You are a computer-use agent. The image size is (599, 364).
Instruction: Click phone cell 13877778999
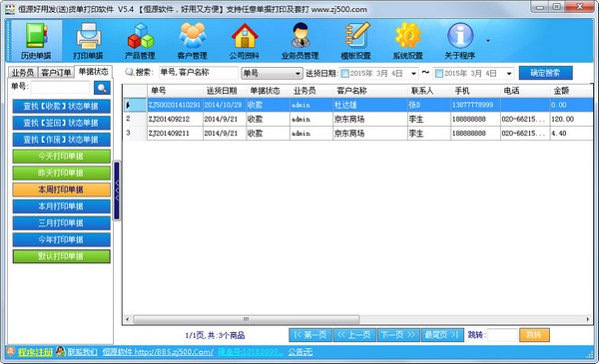coord(475,105)
